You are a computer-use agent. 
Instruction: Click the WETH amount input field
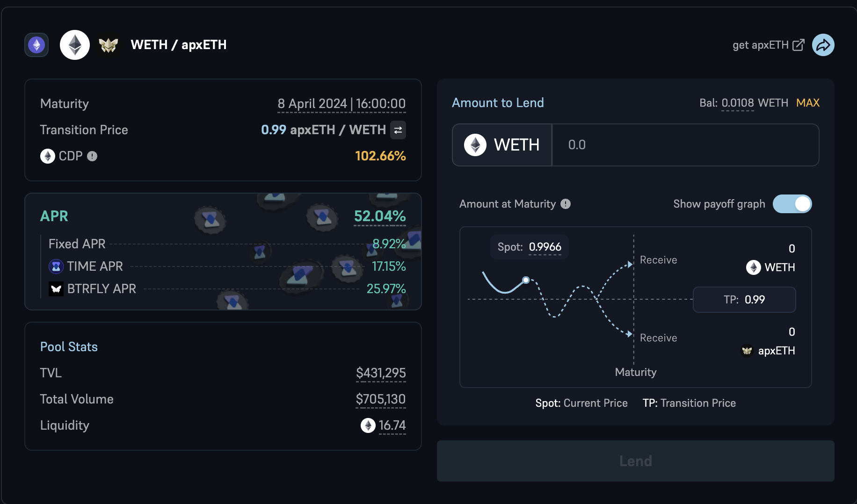[685, 145]
